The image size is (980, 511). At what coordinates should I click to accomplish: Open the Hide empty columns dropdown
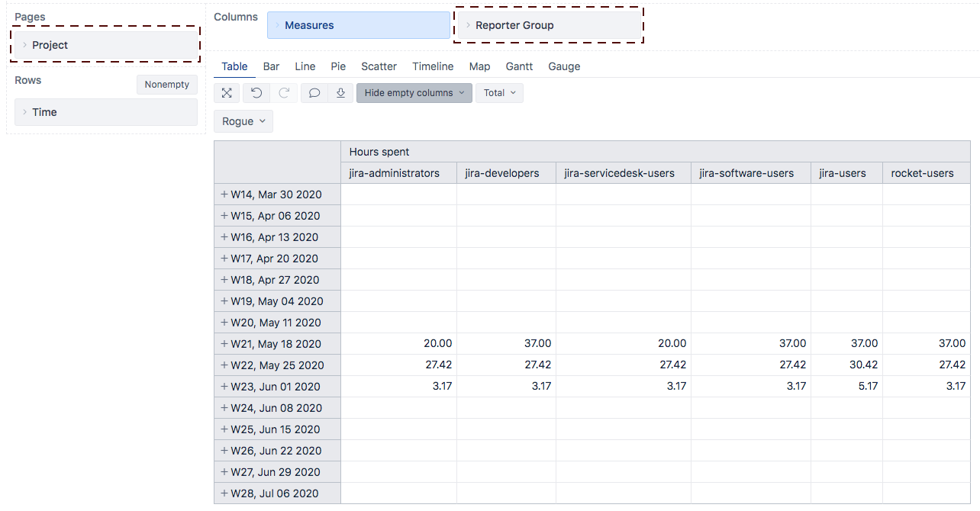(x=414, y=93)
